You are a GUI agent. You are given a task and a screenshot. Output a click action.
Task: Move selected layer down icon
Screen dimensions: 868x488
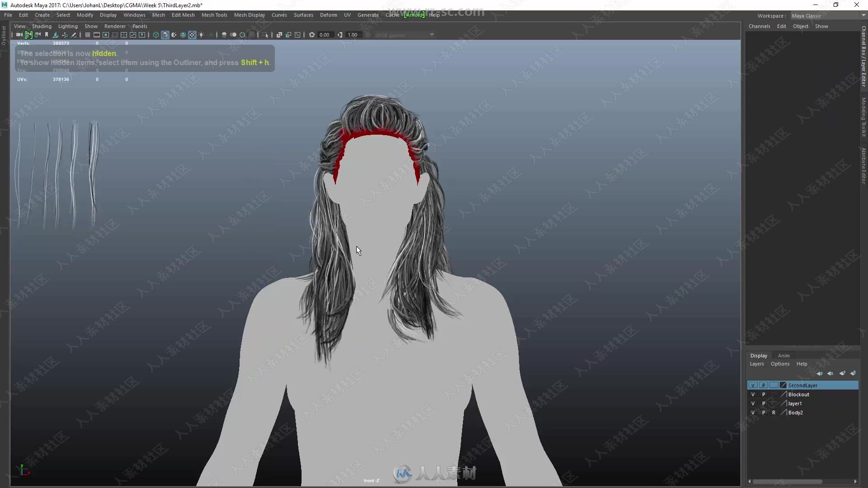click(x=830, y=373)
